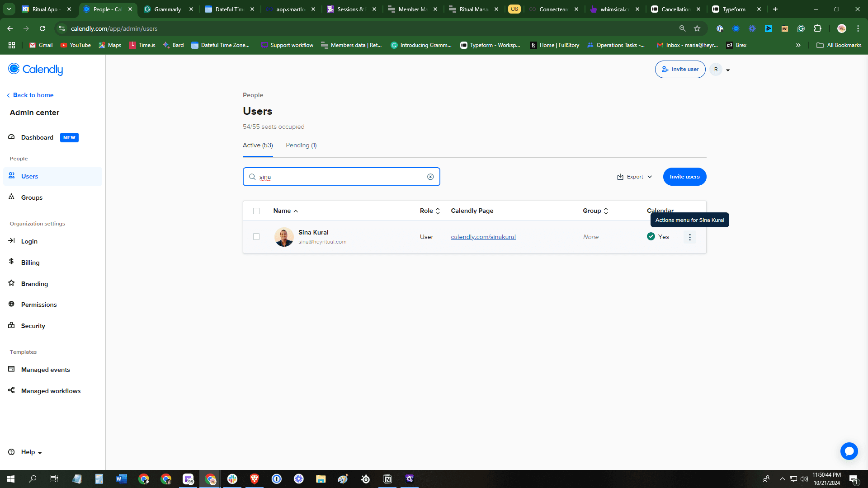The width and height of the screenshot is (868, 488).
Task: Open the Gmail bookmark
Action: point(41,45)
